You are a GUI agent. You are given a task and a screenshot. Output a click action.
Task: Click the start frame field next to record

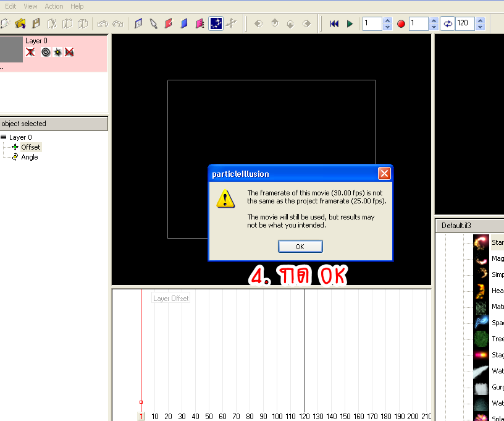[x=418, y=23]
